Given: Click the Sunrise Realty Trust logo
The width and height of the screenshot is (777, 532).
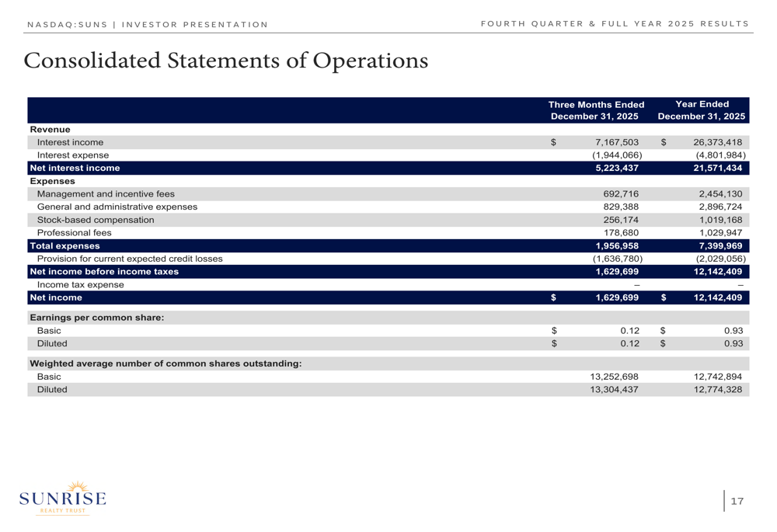Looking at the screenshot, I should (x=62, y=497).
